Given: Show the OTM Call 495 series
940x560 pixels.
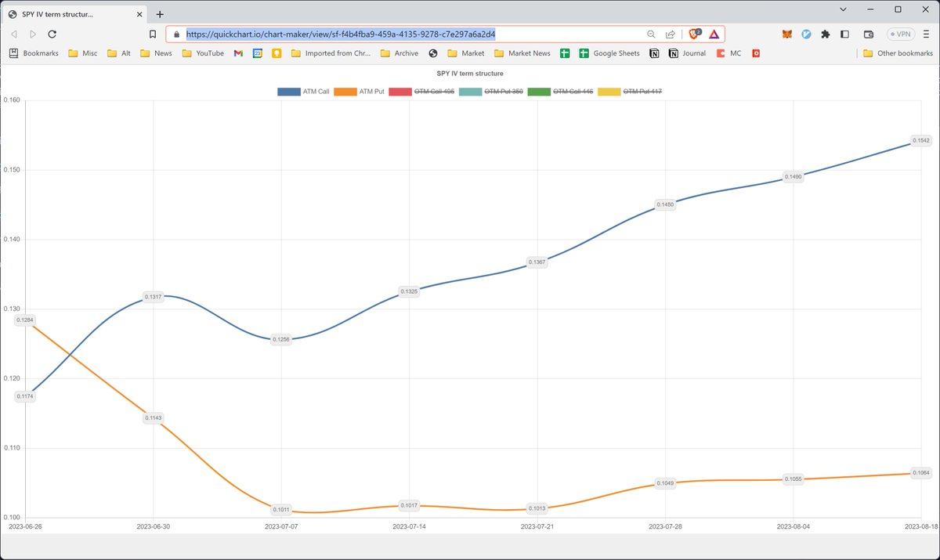Looking at the screenshot, I should 421,92.
